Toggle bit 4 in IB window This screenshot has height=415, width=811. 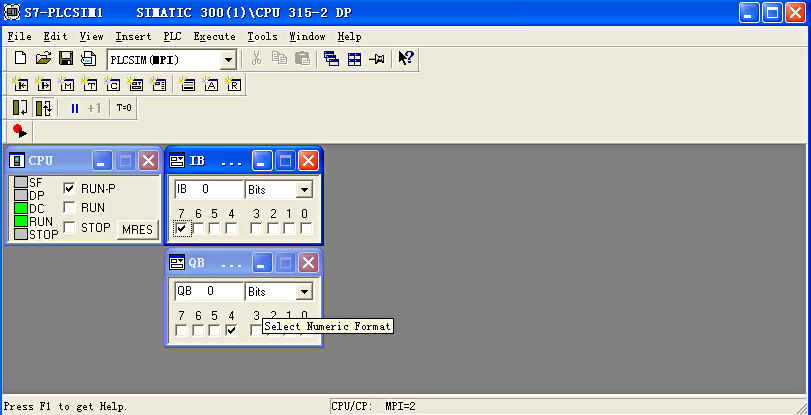(231, 228)
